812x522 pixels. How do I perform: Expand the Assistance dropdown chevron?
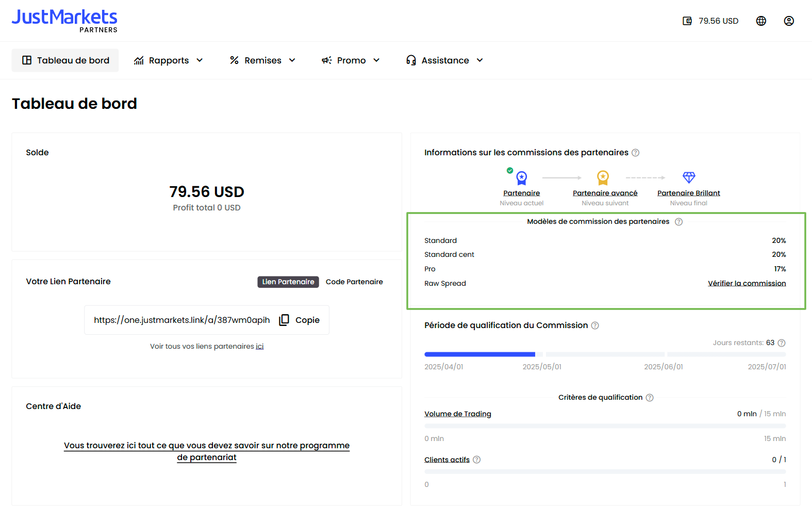(x=480, y=60)
